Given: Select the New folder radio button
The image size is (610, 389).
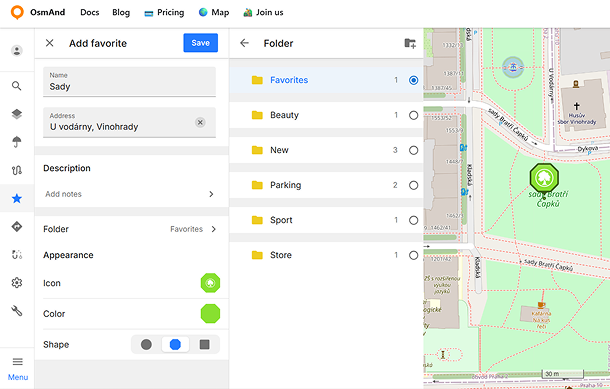Looking at the screenshot, I should coord(414,150).
